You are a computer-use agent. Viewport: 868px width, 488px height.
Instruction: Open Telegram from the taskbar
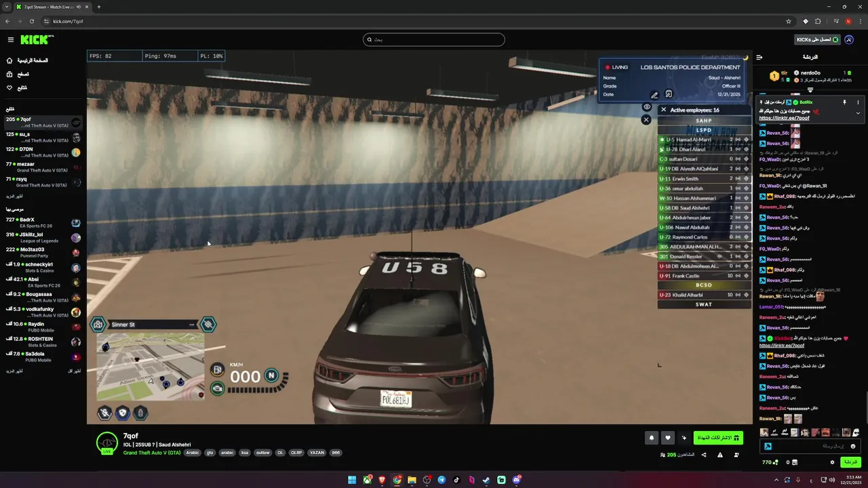click(441, 480)
